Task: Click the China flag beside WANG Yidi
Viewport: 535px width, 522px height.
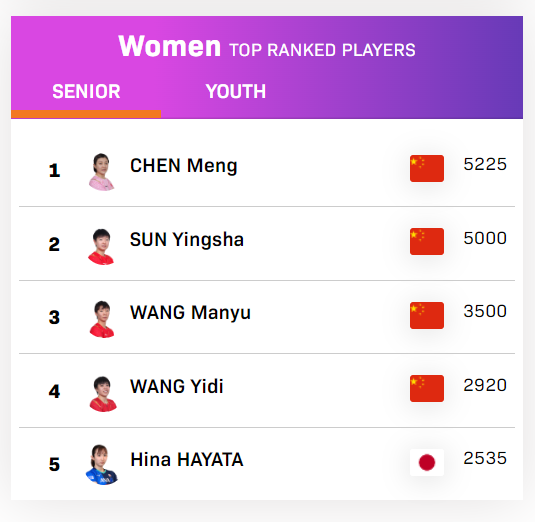Action: coord(427,389)
